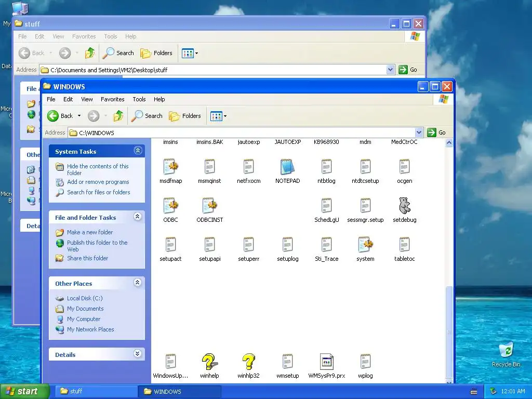Select the sessmgr.setup file
The image size is (532, 399).
tap(365, 206)
